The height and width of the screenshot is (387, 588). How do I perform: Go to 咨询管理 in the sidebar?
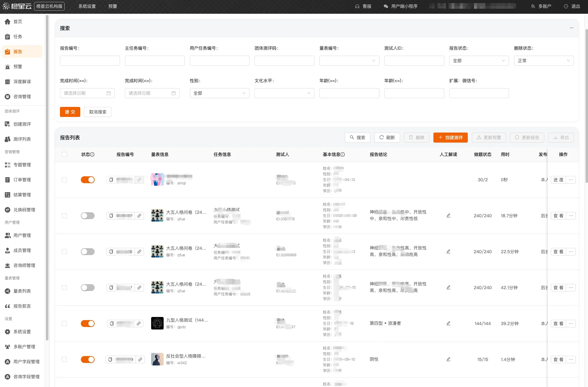click(22, 97)
